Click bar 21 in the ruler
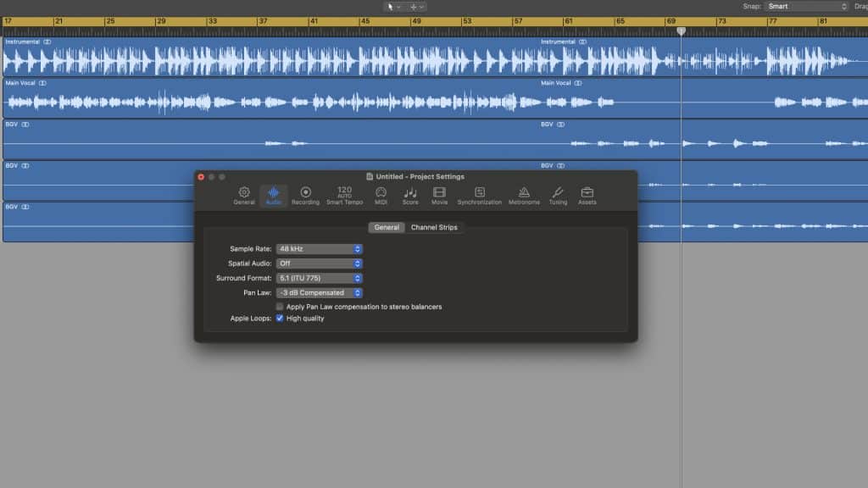868x488 pixels. (58, 21)
